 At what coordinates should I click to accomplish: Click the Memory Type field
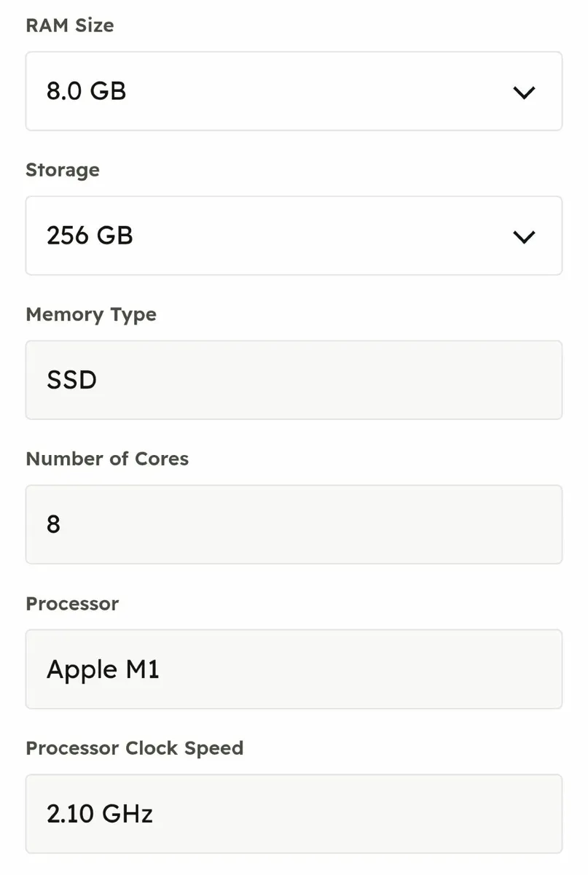tap(294, 380)
